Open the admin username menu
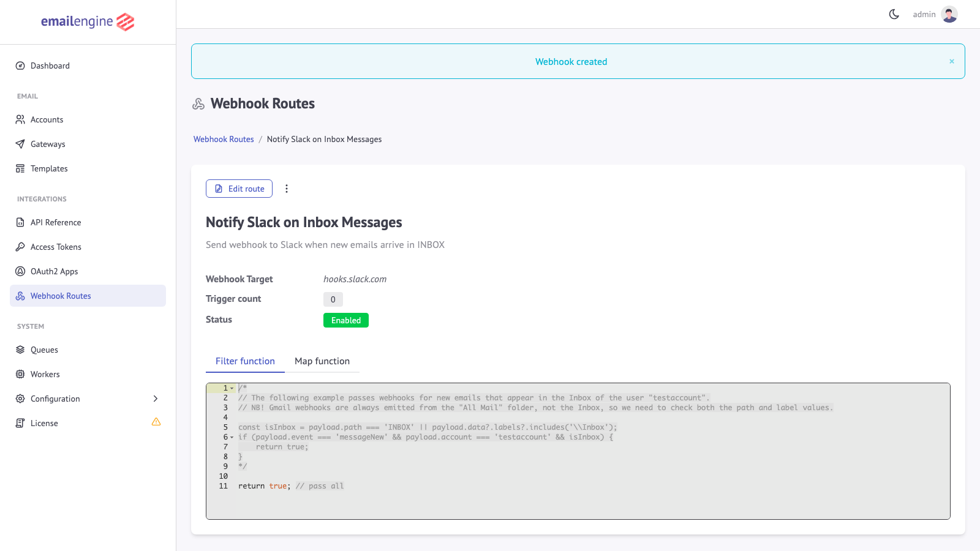This screenshot has width=980, height=551. click(924, 14)
